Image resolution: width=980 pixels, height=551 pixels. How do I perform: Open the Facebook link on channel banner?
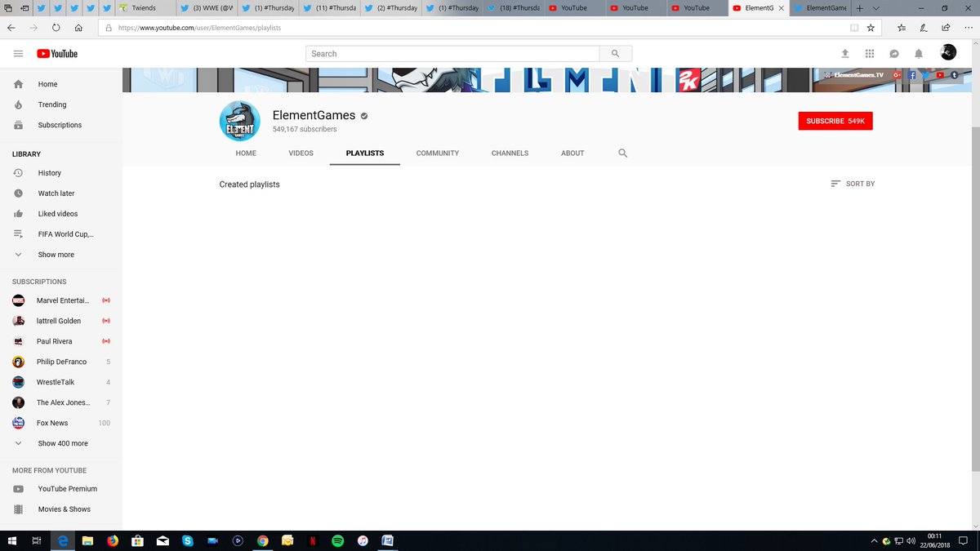912,75
